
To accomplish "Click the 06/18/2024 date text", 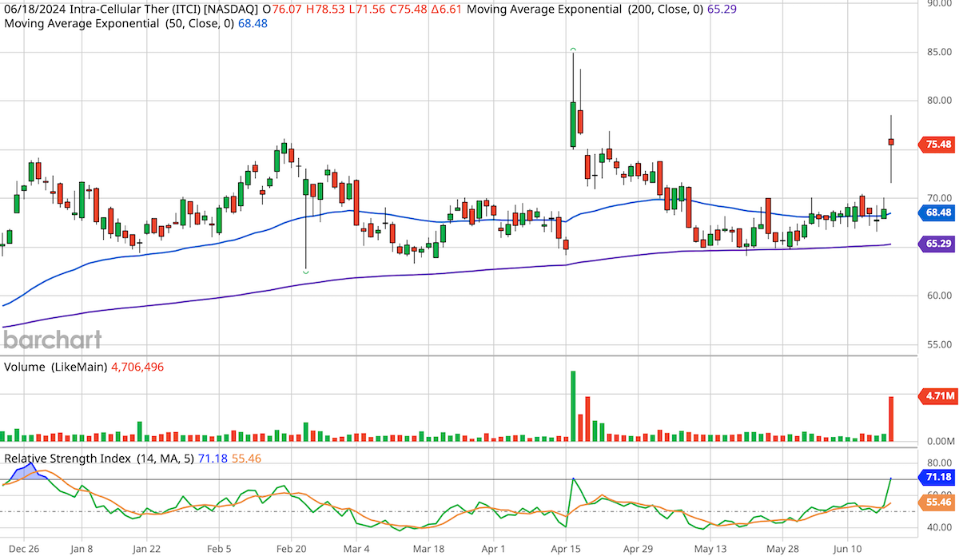I will 34,10.
